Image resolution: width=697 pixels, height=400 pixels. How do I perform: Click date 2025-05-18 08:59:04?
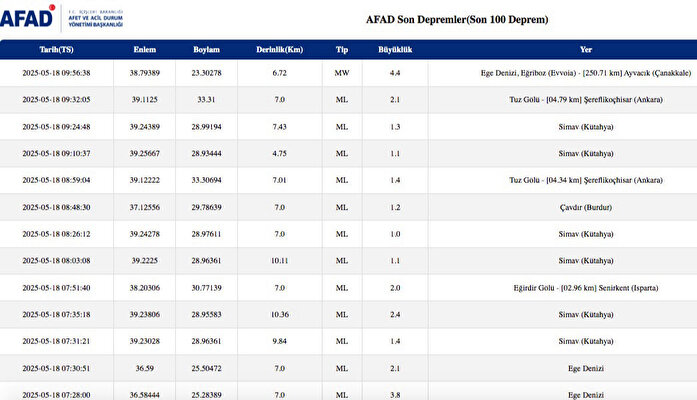click(56, 180)
